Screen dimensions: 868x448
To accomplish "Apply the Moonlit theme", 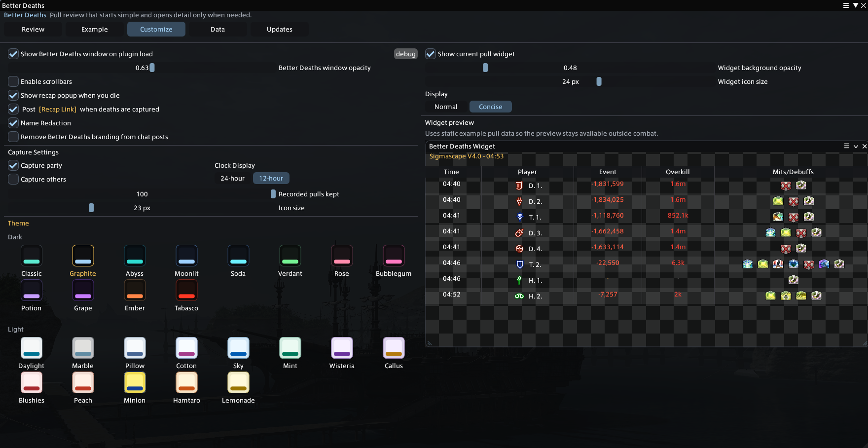I will [x=186, y=256].
